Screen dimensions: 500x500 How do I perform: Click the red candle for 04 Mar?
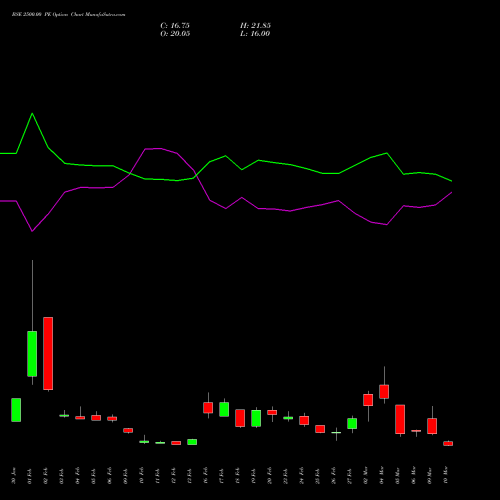coord(384,392)
